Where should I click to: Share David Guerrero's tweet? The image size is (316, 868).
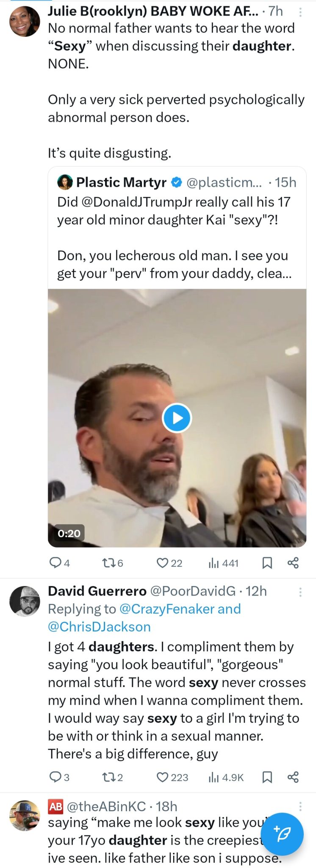tap(293, 777)
